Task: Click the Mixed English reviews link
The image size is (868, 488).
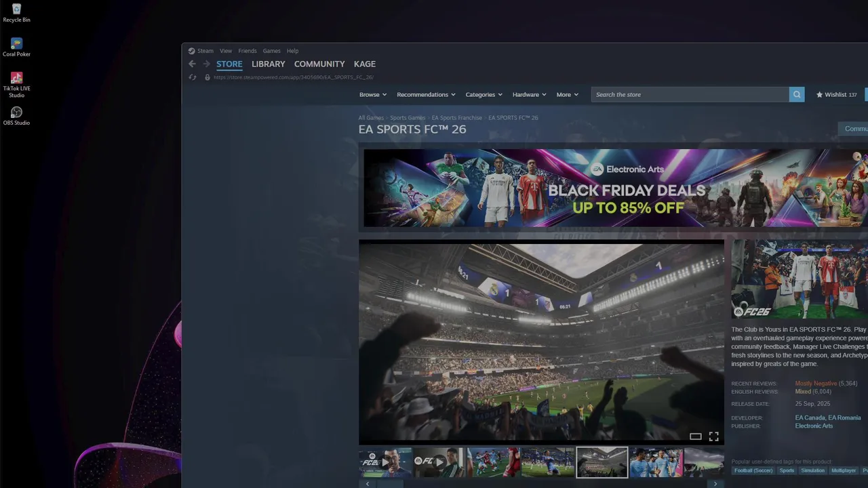Action: [x=803, y=392]
